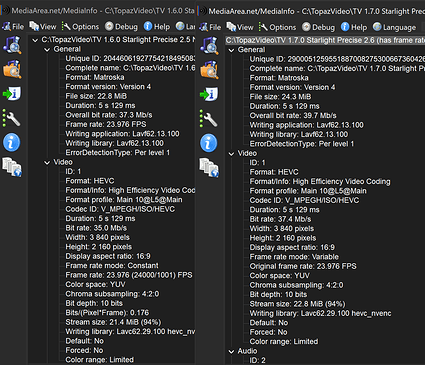Select the highlighted TV 1.7.0 Starlight Precise 2.6 file row
The width and height of the screenshot is (425, 365).
click(x=325, y=40)
